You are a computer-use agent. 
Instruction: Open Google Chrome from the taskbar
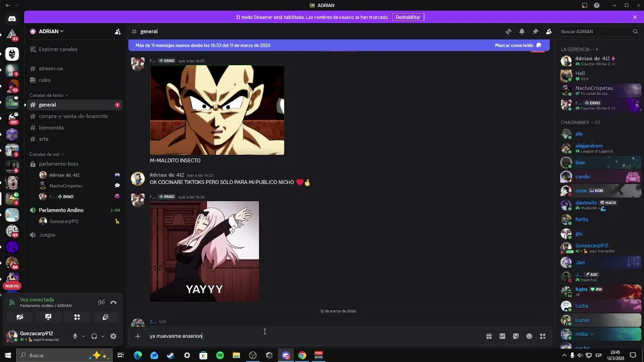point(302,355)
